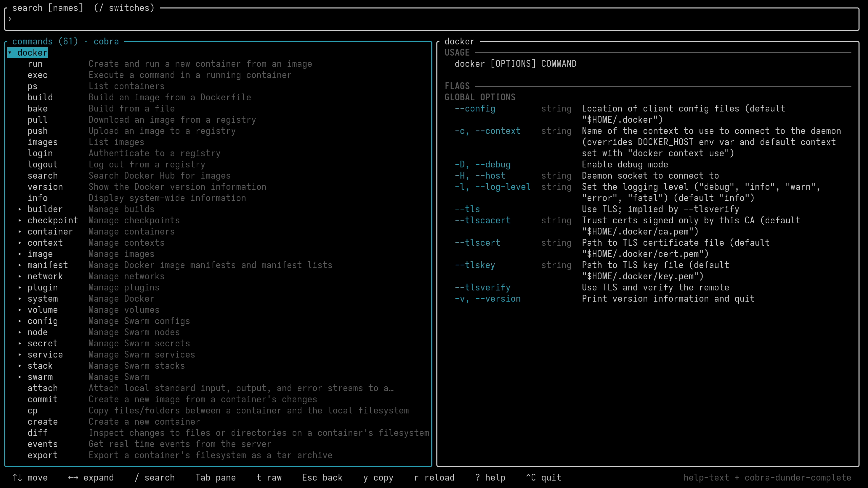Viewport: 868px width, 488px height.
Task: Click the 'r reload' footer shortcut
Action: click(x=434, y=478)
